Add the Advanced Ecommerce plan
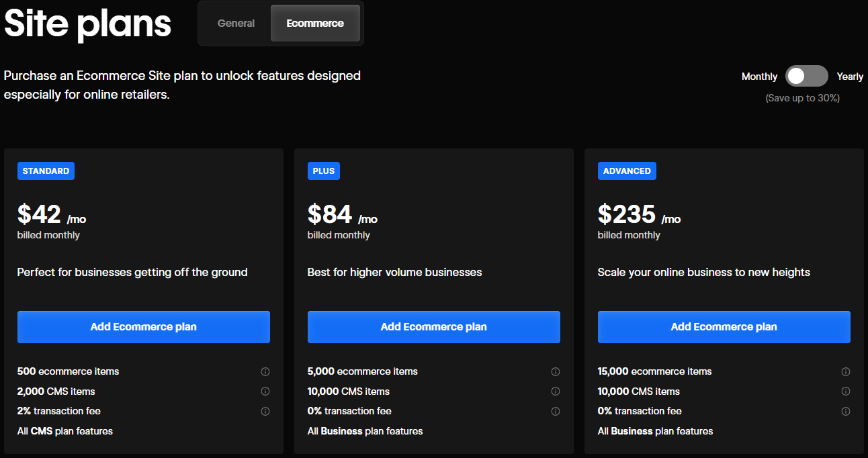This screenshot has height=458, width=868. (724, 327)
